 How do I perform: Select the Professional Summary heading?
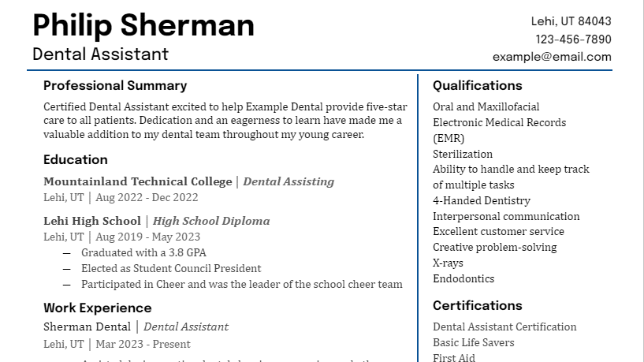point(115,85)
